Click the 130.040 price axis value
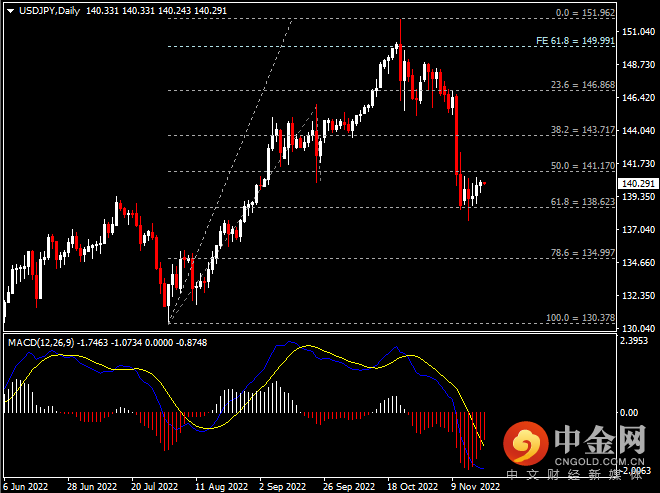Viewport: 660px width, 493px height. (x=639, y=328)
